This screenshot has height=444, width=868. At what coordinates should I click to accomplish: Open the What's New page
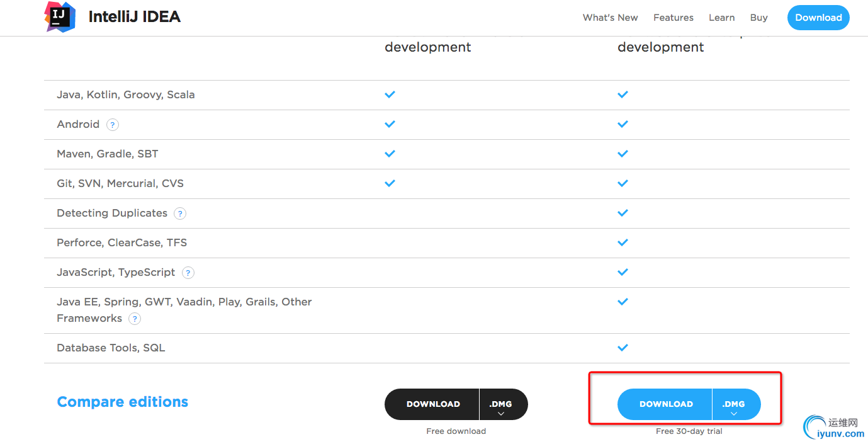[610, 18]
